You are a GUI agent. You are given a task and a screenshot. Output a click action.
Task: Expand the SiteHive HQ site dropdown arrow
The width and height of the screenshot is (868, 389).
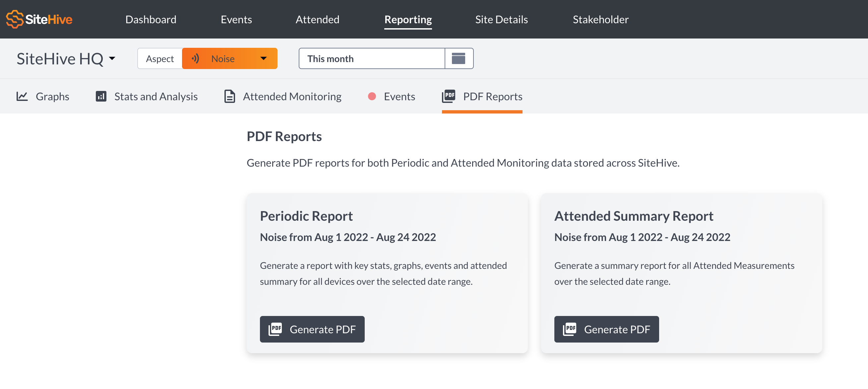click(112, 58)
